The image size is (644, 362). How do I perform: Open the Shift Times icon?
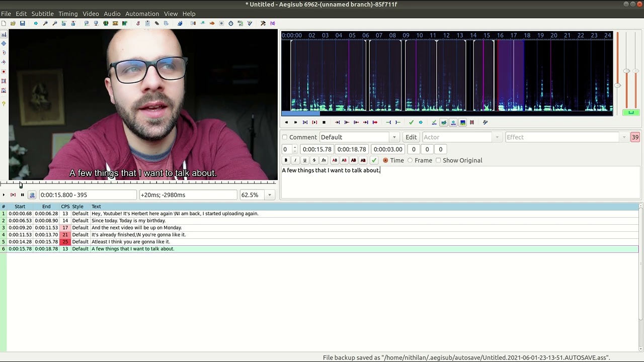[x=193, y=23]
